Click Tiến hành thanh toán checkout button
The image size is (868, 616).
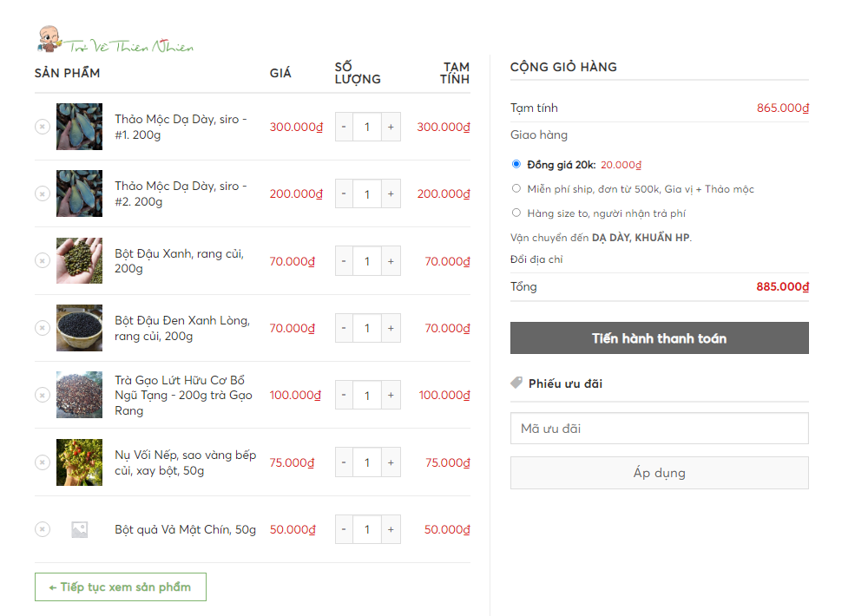coord(659,338)
